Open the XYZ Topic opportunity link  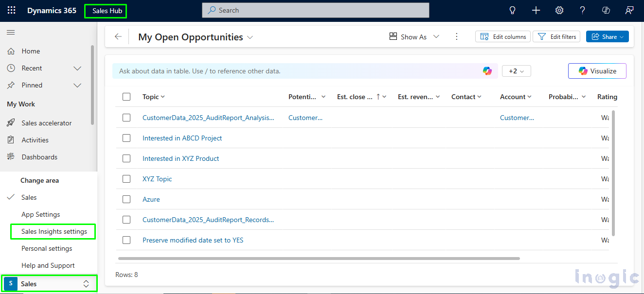[x=157, y=179]
